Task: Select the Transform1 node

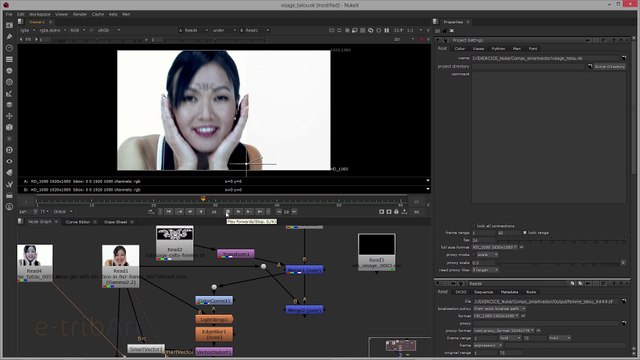Action: coord(236,254)
